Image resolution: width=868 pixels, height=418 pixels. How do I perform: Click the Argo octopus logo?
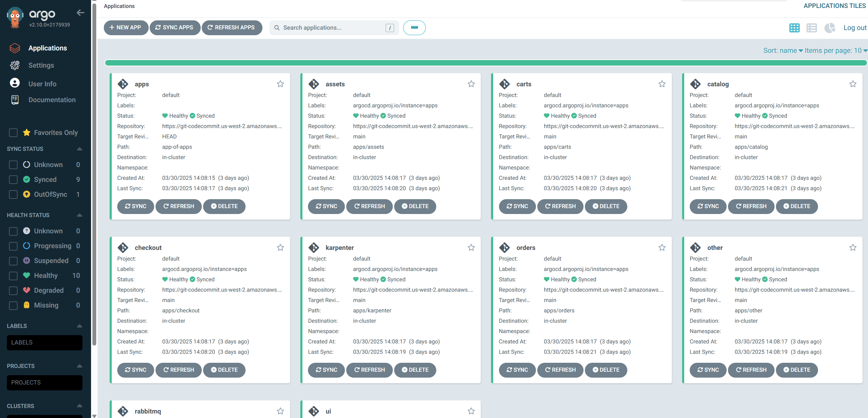pos(15,17)
